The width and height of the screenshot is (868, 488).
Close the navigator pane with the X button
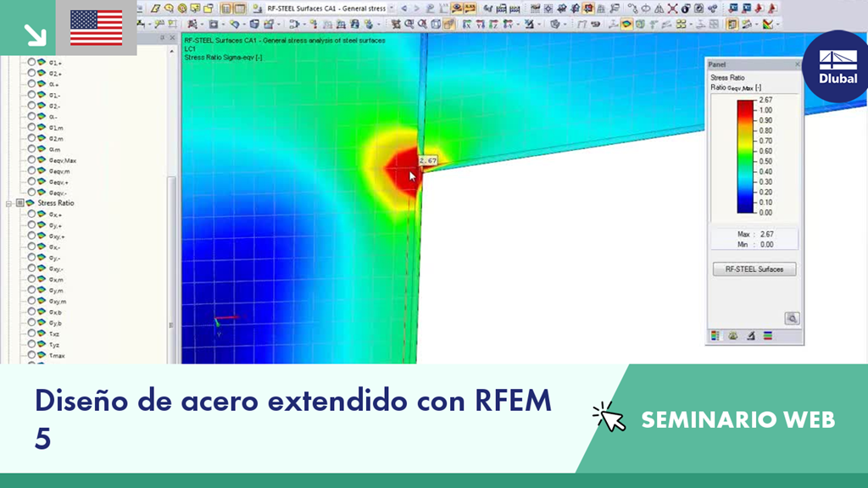click(172, 37)
